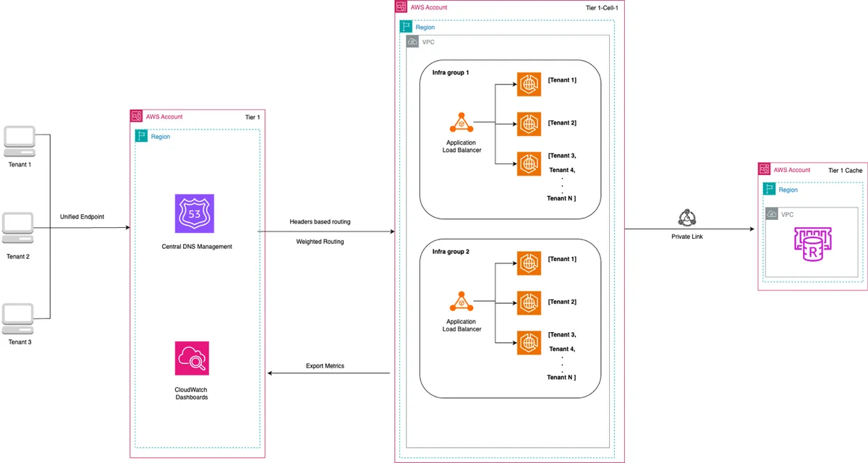Screen dimensions: 868x463
Task: Select the CloudWatch Dashboards icon
Action: [192, 359]
